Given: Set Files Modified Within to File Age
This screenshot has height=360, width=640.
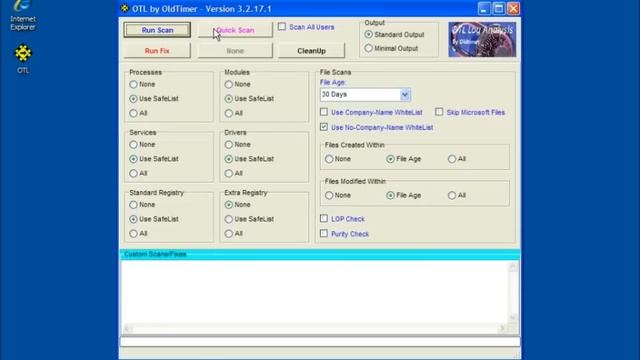Looking at the screenshot, I should pos(391,196).
